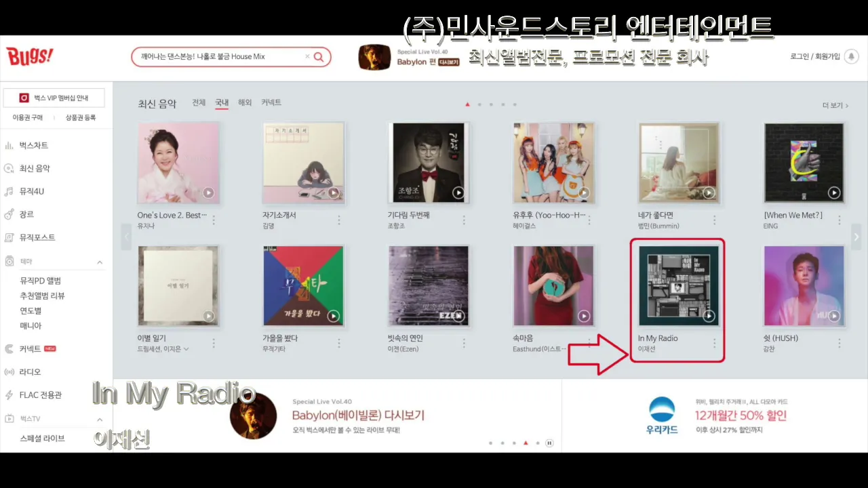The width and height of the screenshot is (868, 488).
Task: Click the search magnifier icon
Action: (x=319, y=57)
